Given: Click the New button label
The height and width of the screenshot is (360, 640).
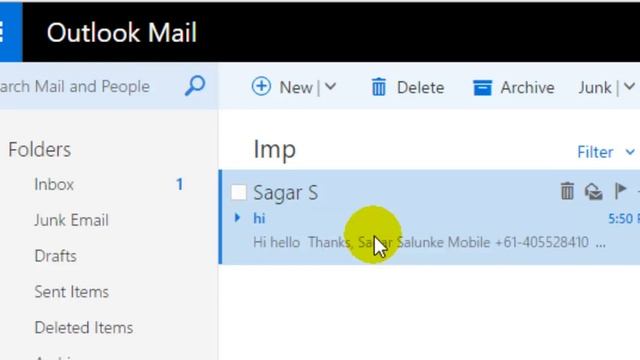Looking at the screenshot, I should click(296, 87).
